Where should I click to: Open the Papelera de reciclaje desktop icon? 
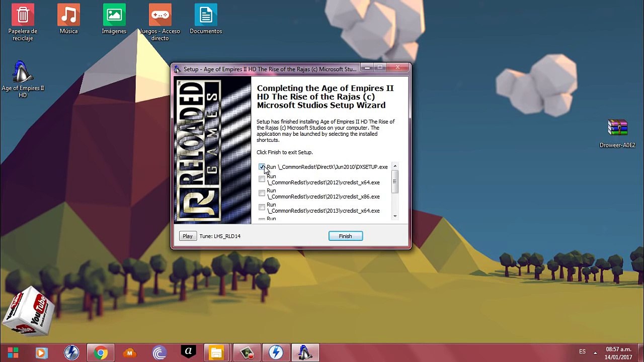[23, 23]
